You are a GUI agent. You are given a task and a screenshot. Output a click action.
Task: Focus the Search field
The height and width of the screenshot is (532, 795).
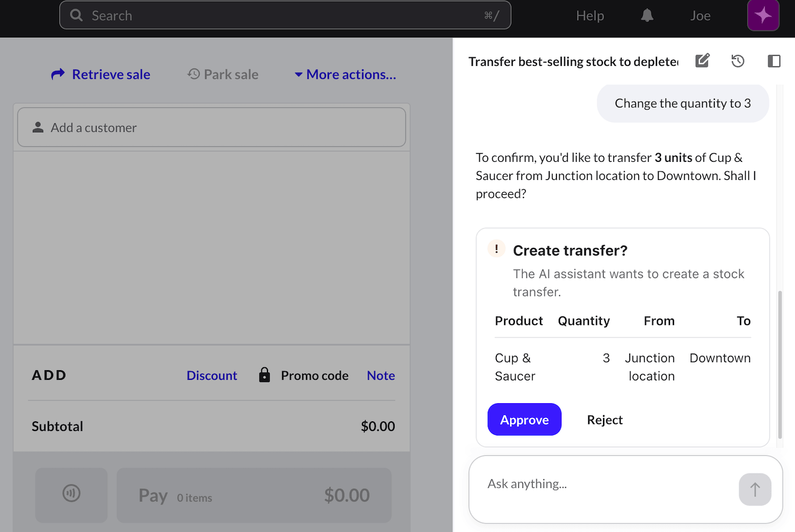285,15
